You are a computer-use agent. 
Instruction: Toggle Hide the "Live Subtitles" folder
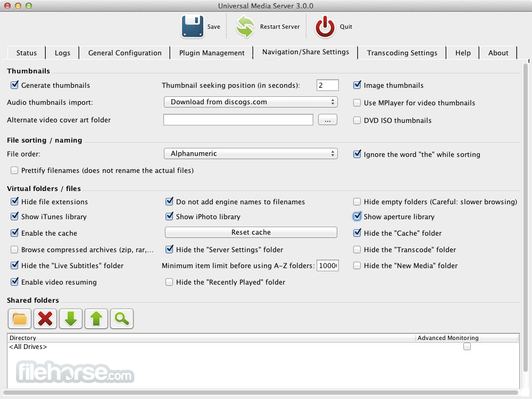(14, 265)
